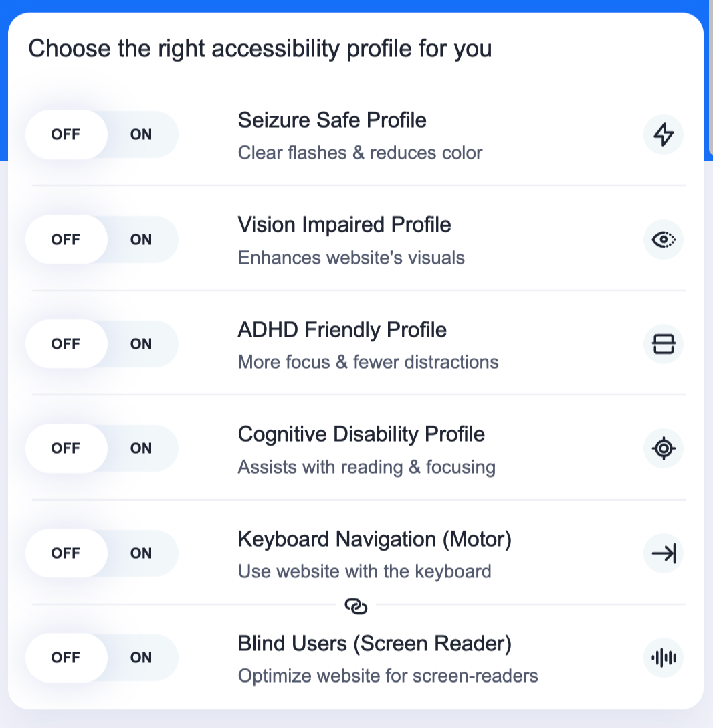Click the Vision Impaired eye icon

click(x=664, y=240)
